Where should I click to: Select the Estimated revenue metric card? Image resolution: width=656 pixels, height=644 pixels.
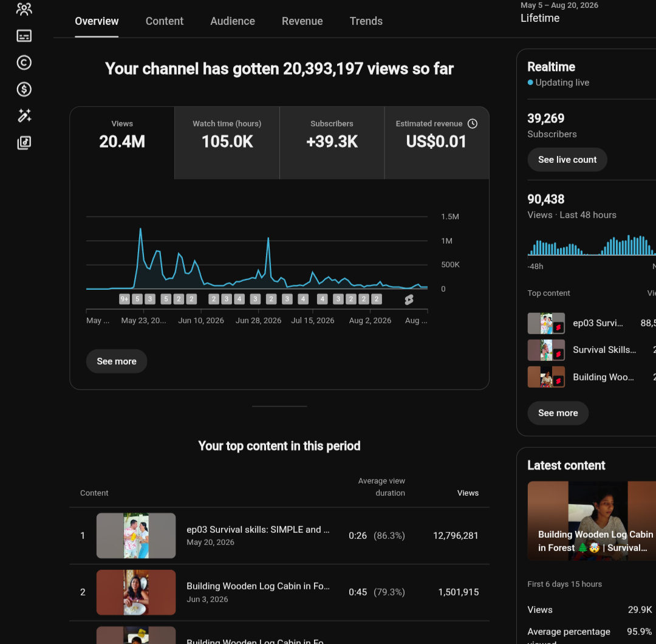tap(437, 143)
